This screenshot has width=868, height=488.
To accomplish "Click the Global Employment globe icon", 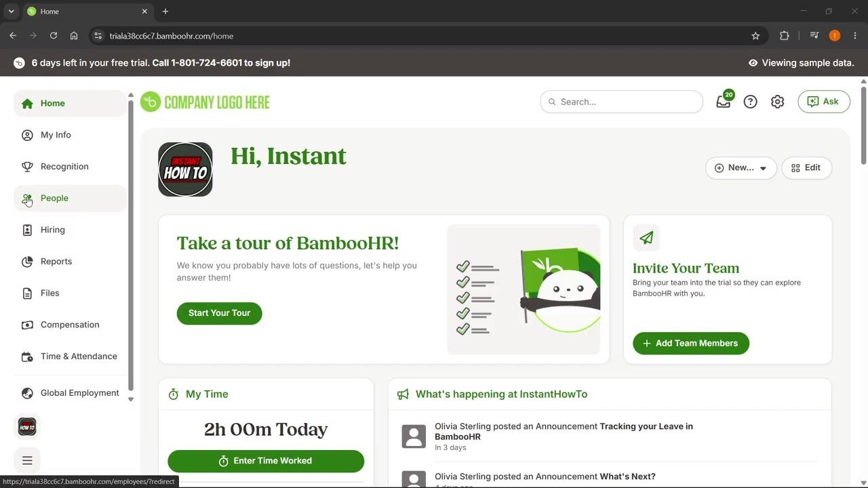I will coord(27,393).
